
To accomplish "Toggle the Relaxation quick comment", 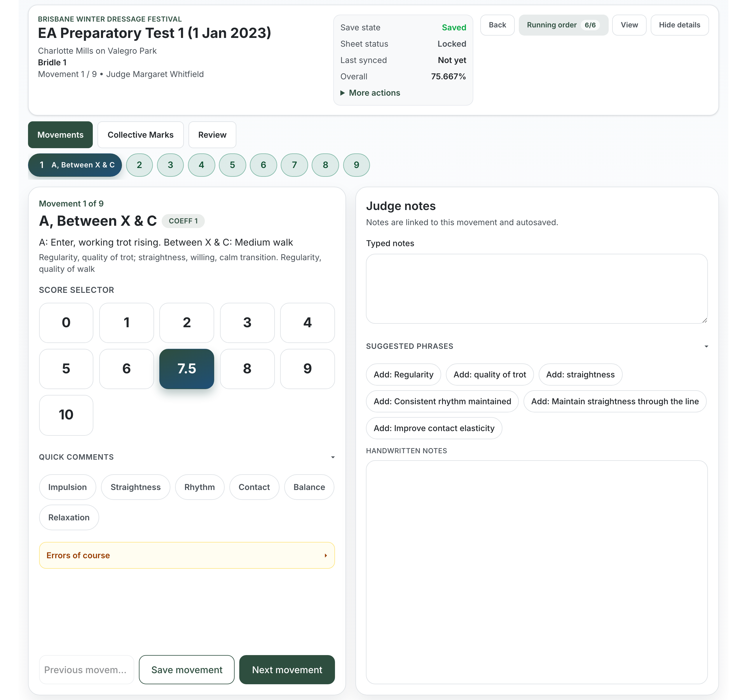I will coord(69,517).
